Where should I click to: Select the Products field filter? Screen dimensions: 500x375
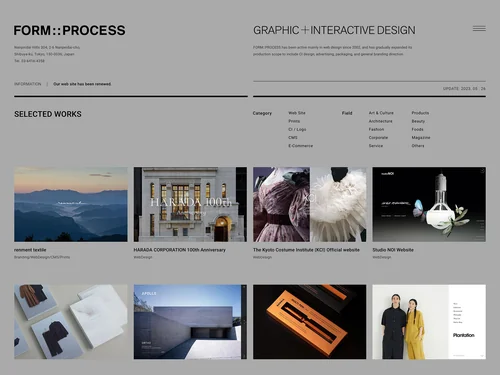click(420, 113)
